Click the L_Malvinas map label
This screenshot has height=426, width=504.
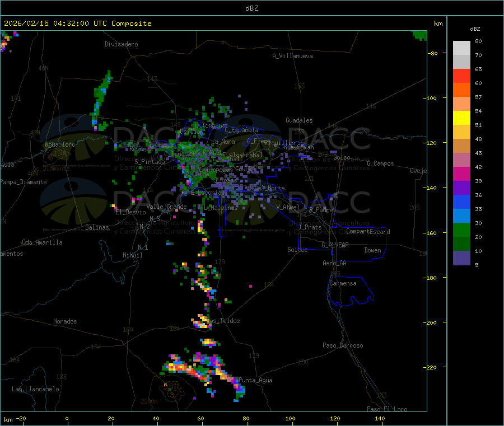(x=221, y=208)
